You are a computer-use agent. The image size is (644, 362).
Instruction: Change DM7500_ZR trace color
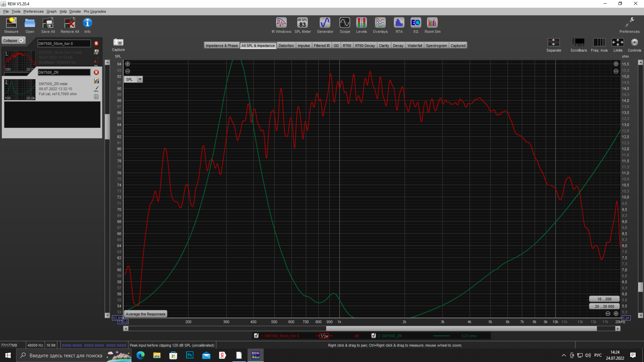tap(96, 88)
